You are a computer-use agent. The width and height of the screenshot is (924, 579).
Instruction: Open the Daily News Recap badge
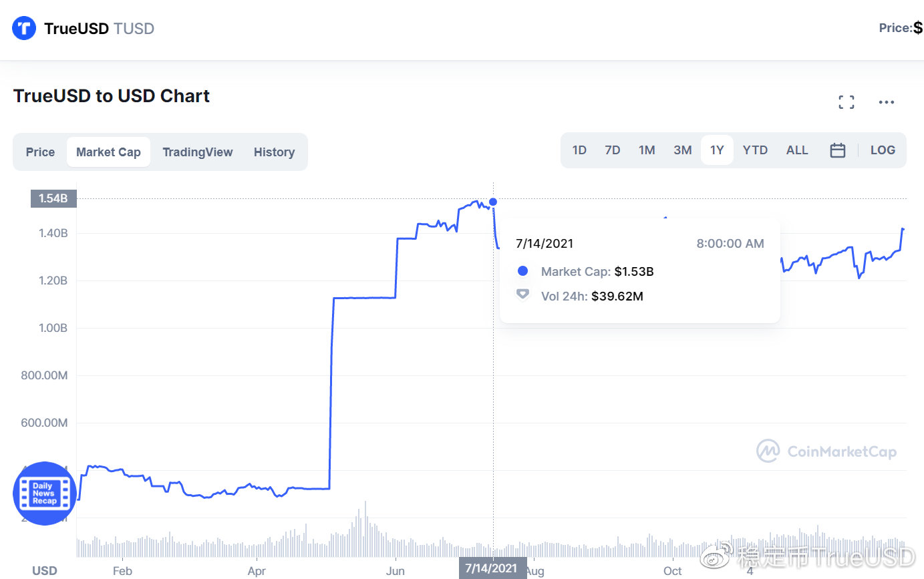tap(44, 493)
